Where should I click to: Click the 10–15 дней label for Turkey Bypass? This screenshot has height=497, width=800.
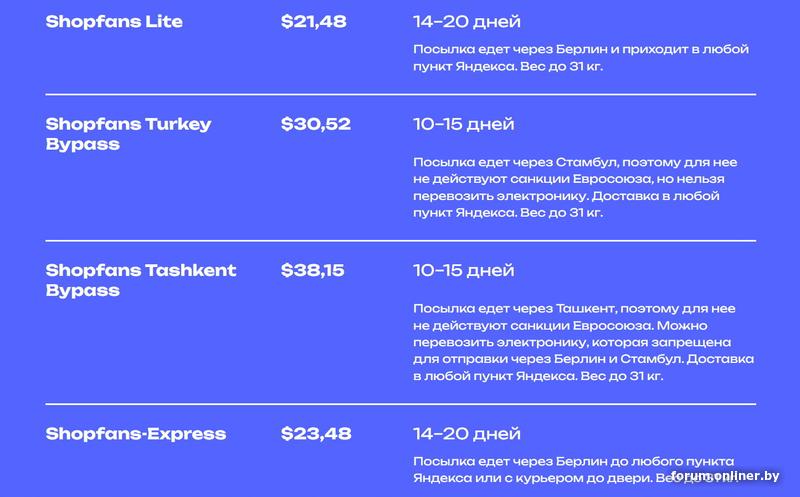pyautogui.click(x=464, y=124)
